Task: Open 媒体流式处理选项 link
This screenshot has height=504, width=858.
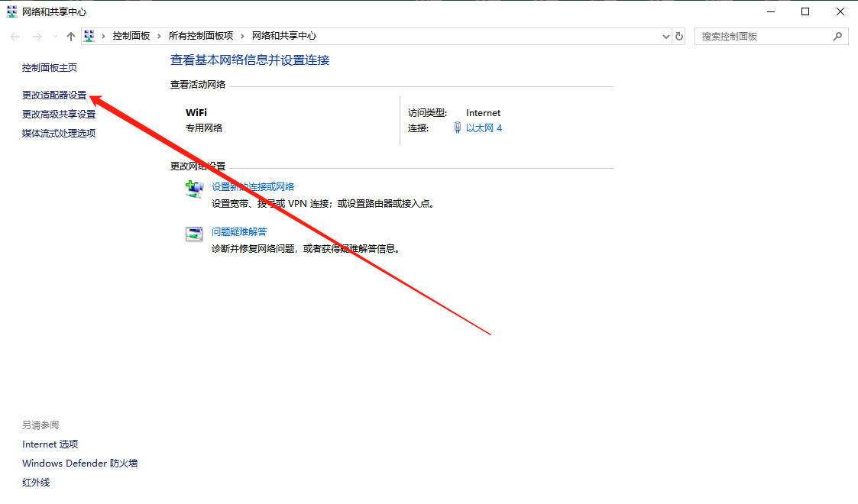Action: 59,134
